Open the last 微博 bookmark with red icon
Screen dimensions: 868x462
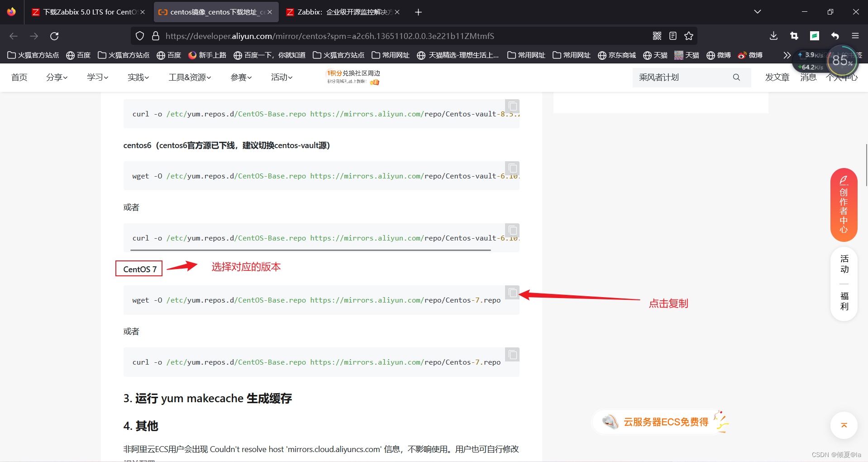[x=750, y=55]
